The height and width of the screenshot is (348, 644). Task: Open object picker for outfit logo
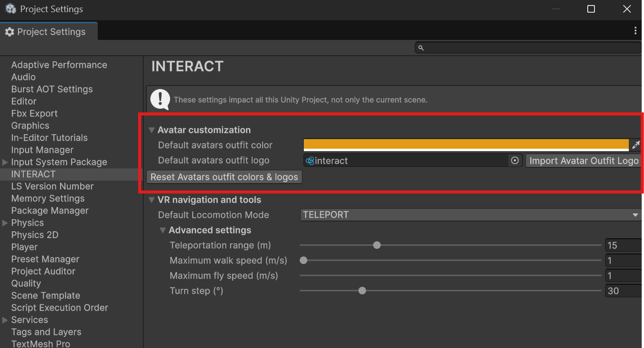(515, 161)
